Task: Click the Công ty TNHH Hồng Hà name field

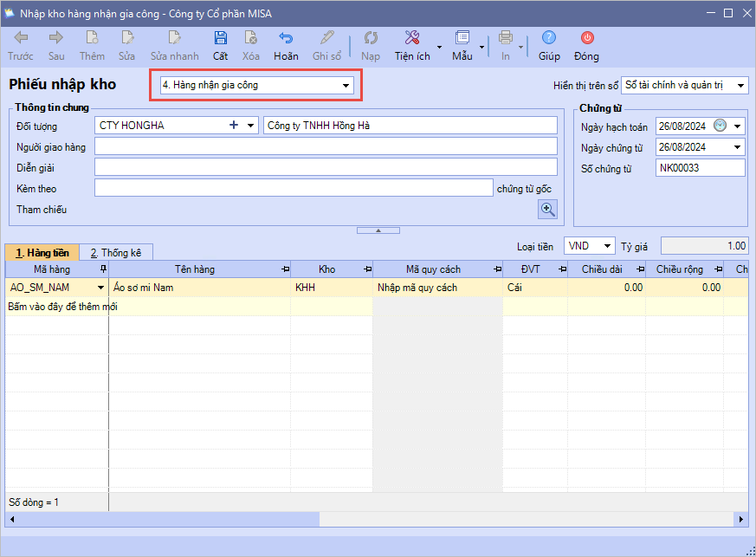Action: (x=410, y=126)
